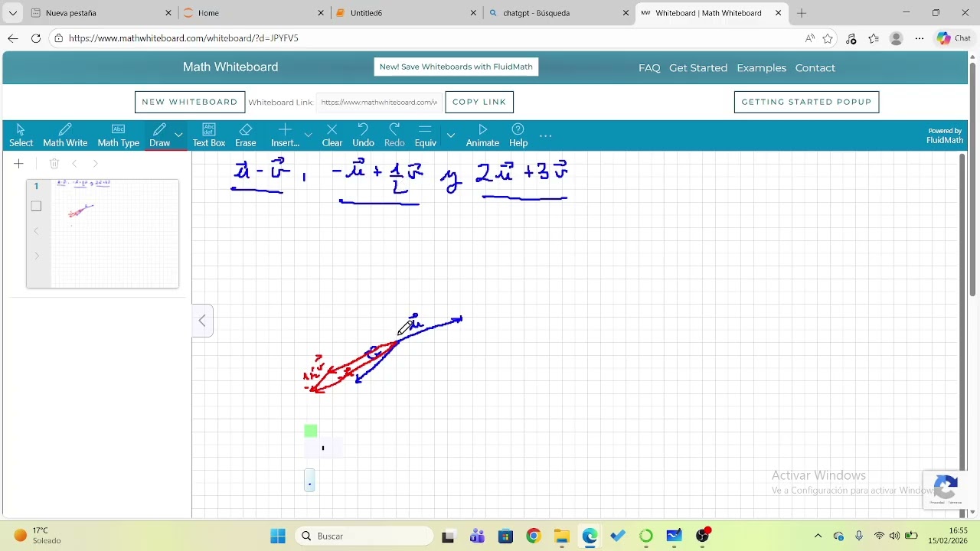Expand the Equiv dropdown arrow

click(451, 135)
